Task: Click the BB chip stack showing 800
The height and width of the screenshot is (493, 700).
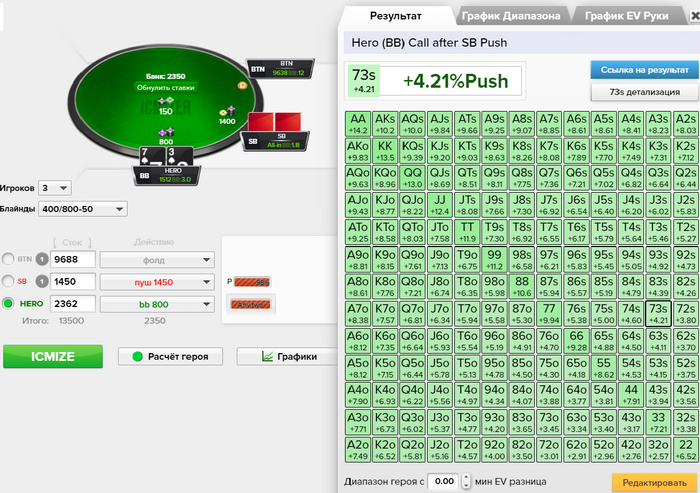Action: (x=166, y=136)
